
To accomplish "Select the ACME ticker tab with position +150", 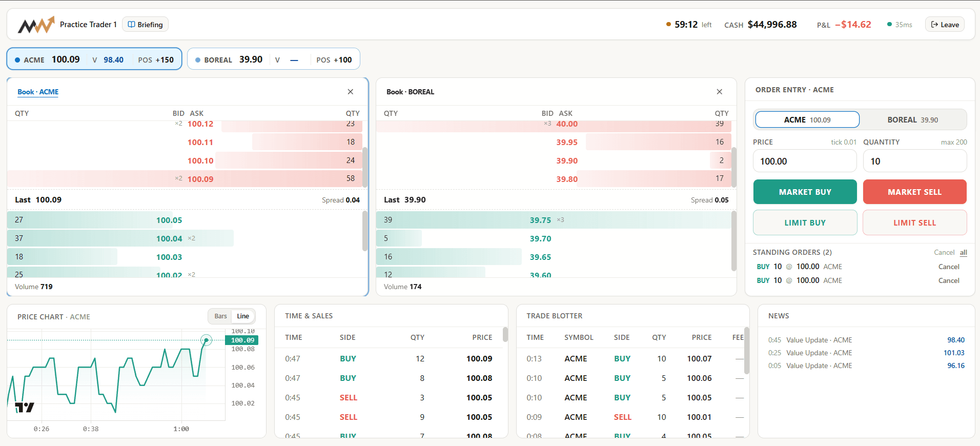I will click(x=94, y=59).
